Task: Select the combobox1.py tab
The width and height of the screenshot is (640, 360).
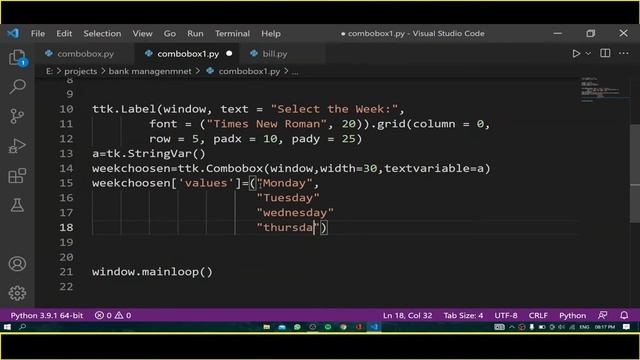Action: click(188, 53)
